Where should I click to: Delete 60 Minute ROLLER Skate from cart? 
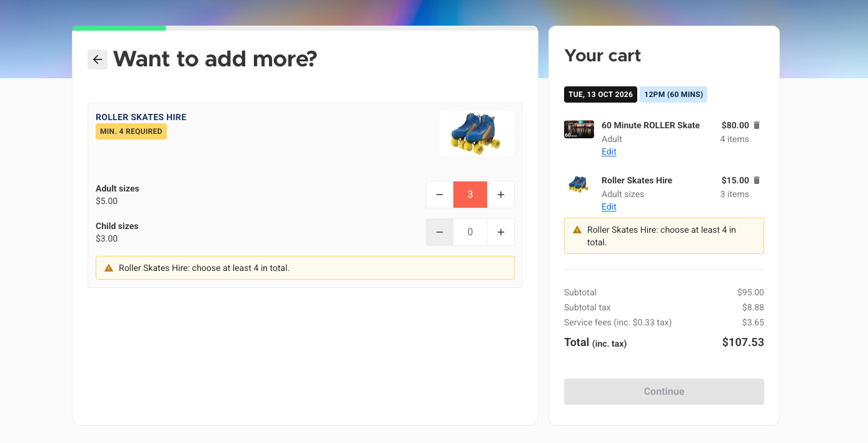[x=757, y=125]
